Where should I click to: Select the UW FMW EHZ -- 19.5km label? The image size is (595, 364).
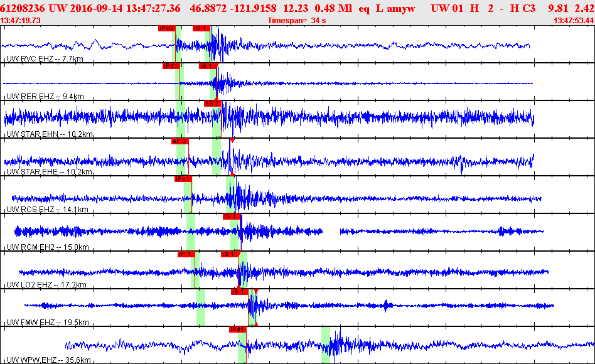tap(48, 322)
